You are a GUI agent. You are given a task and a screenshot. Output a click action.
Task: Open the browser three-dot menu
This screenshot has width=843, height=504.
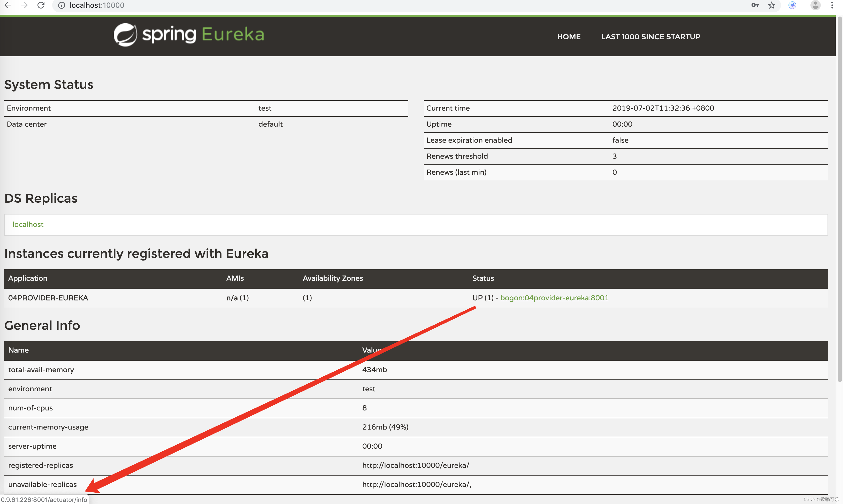click(x=832, y=5)
